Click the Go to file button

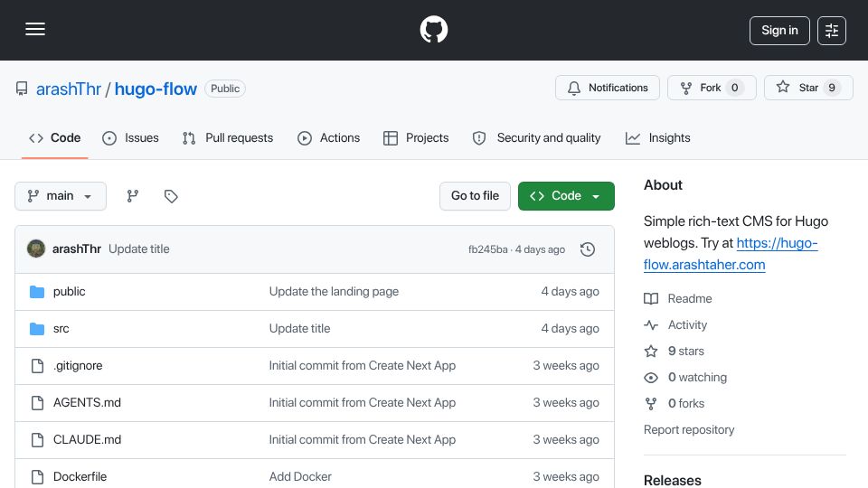475,196
